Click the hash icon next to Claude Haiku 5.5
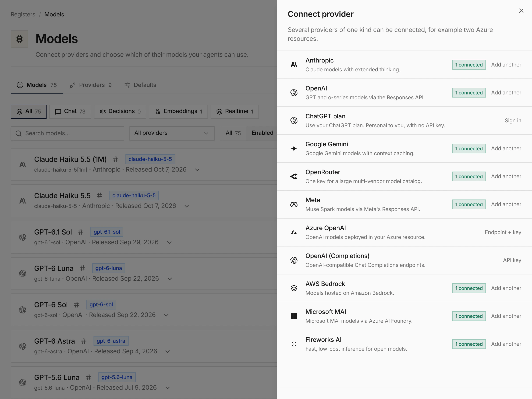 [99, 195]
